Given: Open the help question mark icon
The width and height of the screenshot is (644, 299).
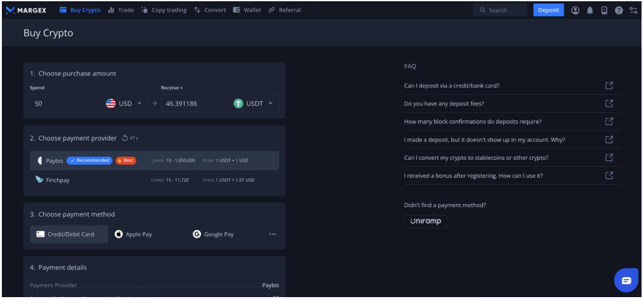Looking at the screenshot, I should point(619,10).
